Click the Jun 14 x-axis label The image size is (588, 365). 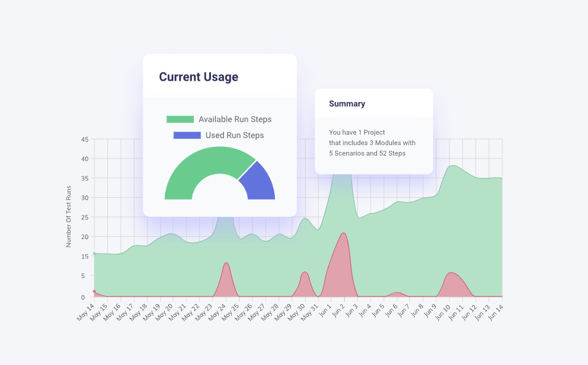495,313
